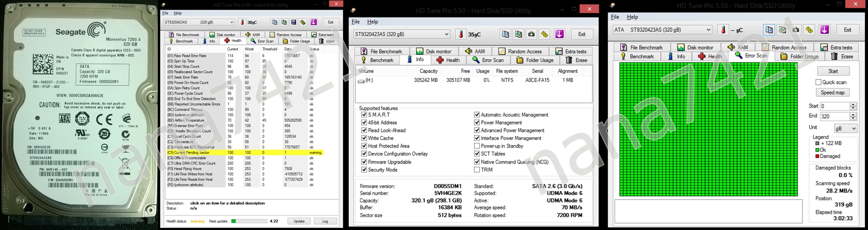Click copy info icon in Error Scan window
Viewport: 868px width, 230px height.
[x=769, y=30]
